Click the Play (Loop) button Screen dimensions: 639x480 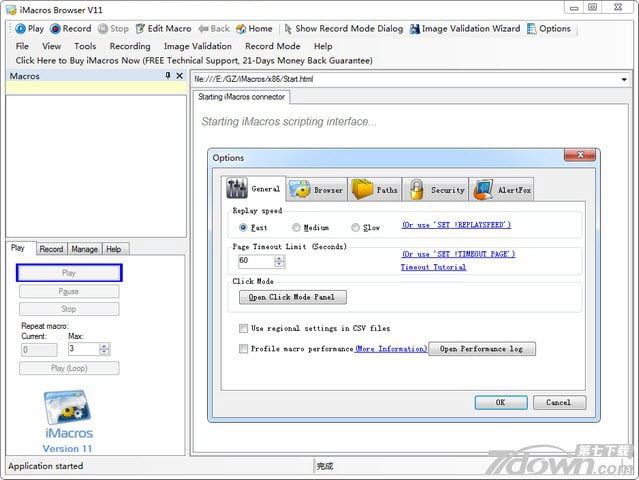(69, 368)
